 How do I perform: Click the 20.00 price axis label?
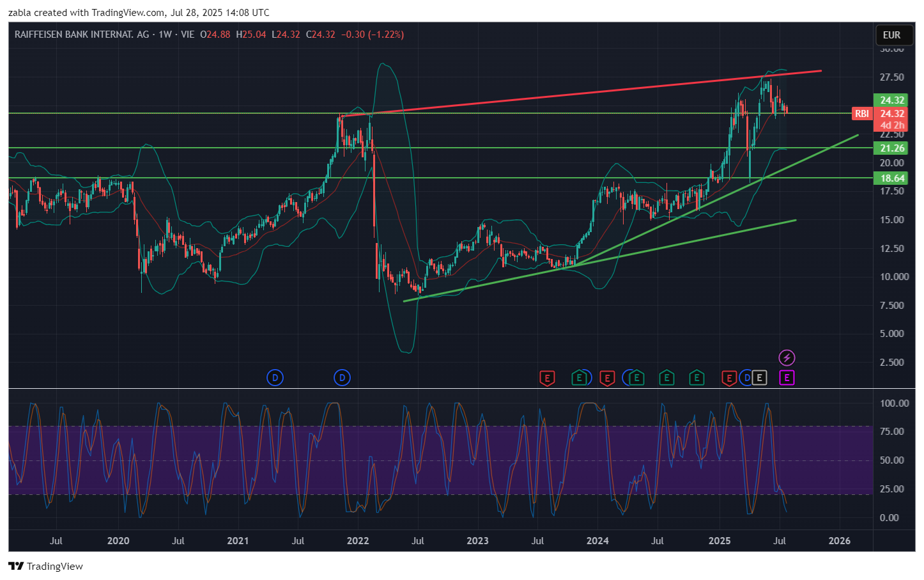click(891, 163)
